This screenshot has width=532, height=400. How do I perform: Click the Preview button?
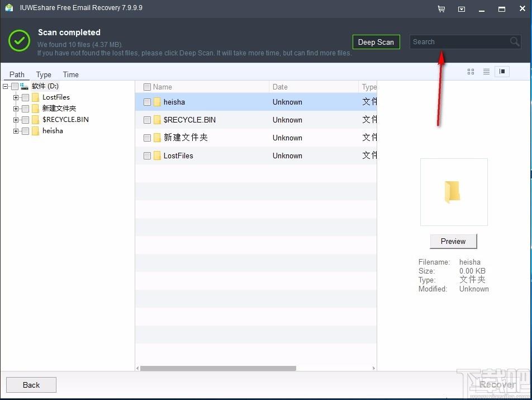coord(453,242)
